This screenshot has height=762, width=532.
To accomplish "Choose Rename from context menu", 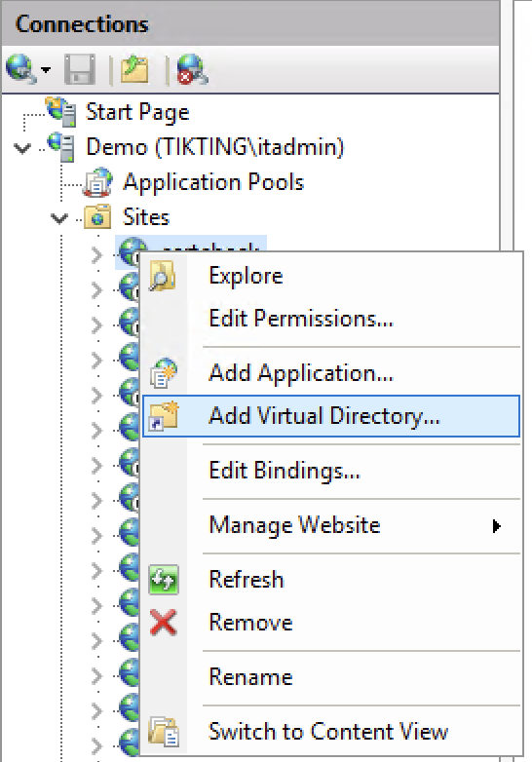I will click(331, 677).
